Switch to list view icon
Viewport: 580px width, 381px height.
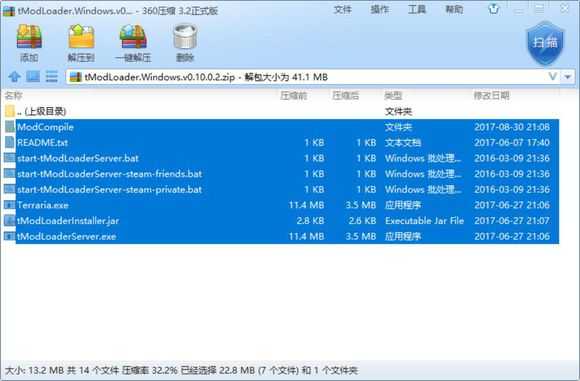click(x=52, y=77)
